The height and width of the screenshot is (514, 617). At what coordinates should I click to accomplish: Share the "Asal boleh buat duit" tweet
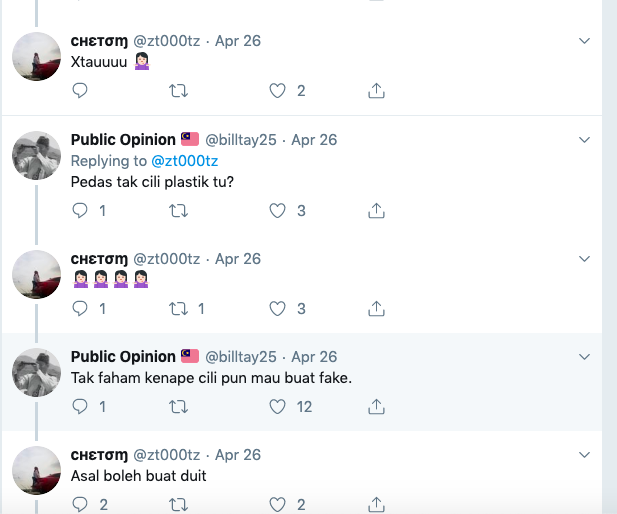pyautogui.click(x=377, y=505)
